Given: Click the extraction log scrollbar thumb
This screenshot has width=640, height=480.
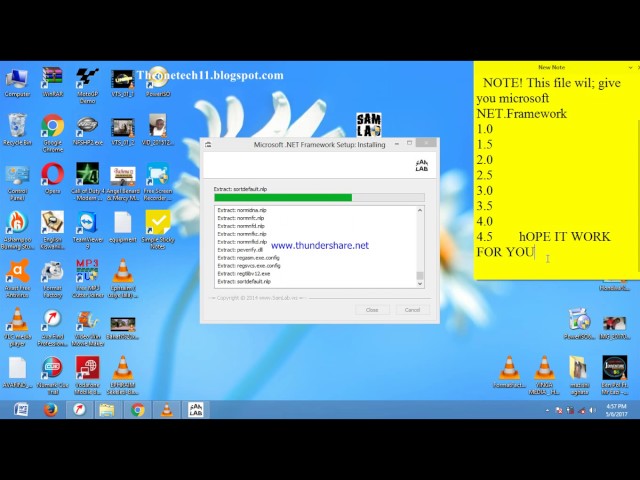Looking at the screenshot, I should [x=420, y=276].
